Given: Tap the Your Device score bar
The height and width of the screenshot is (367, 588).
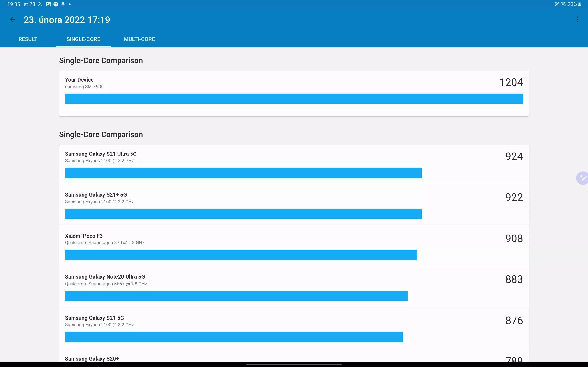Looking at the screenshot, I should click(x=294, y=99).
